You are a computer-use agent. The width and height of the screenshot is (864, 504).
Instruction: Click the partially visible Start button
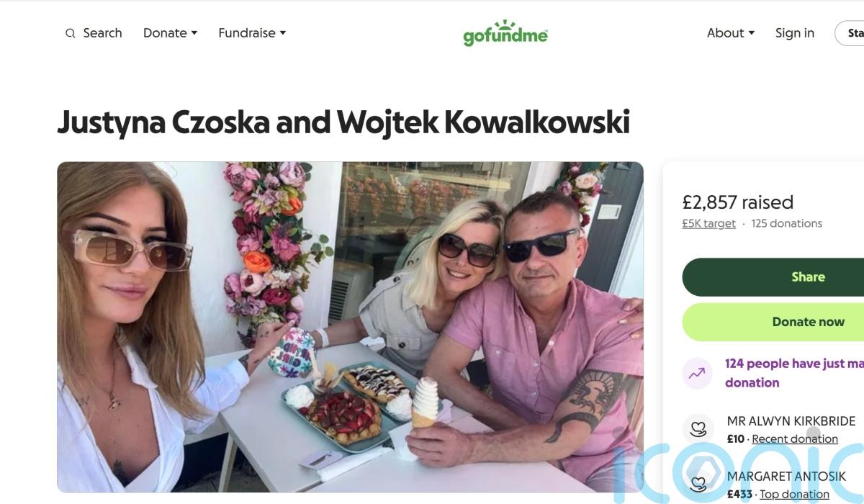pos(850,33)
